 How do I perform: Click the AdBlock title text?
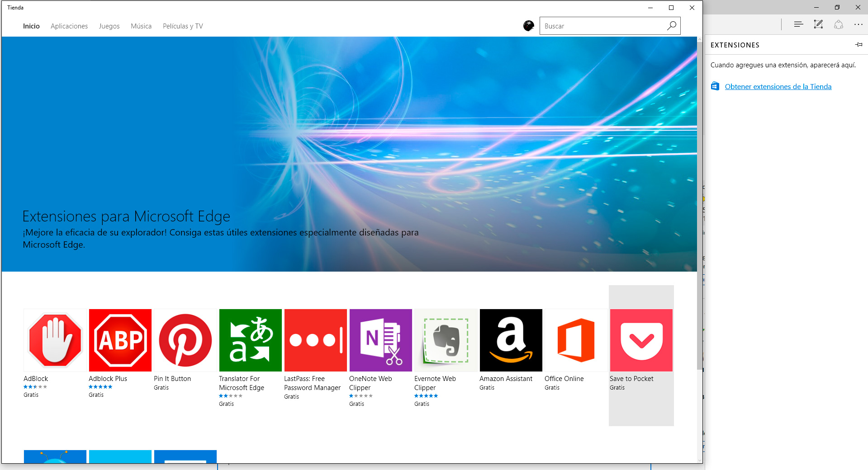click(x=36, y=379)
